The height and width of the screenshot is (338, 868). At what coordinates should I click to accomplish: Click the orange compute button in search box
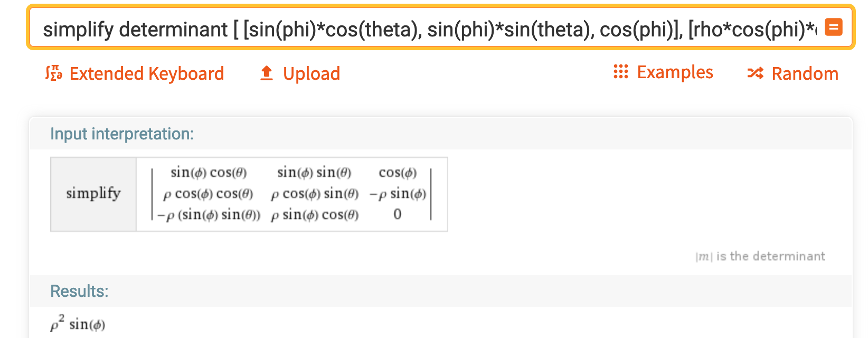click(834, 27)
